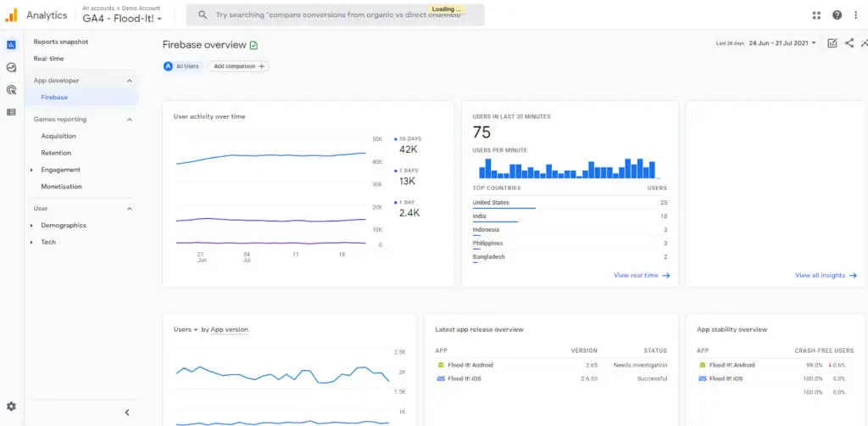Screen dimensions: 868x426
Task: Collapse the Games reporting section
Action: pos(130,120)
